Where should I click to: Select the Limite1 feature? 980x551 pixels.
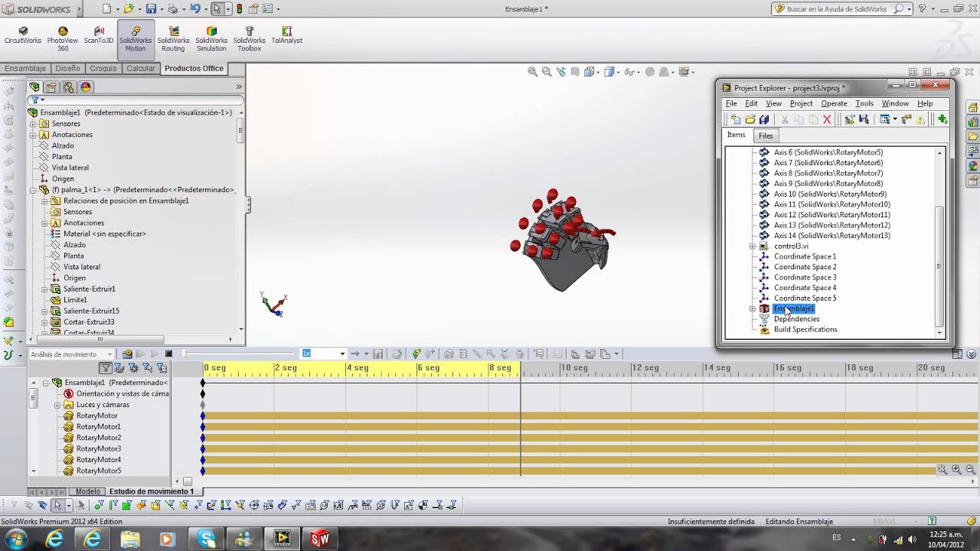[x=75, y=300]
